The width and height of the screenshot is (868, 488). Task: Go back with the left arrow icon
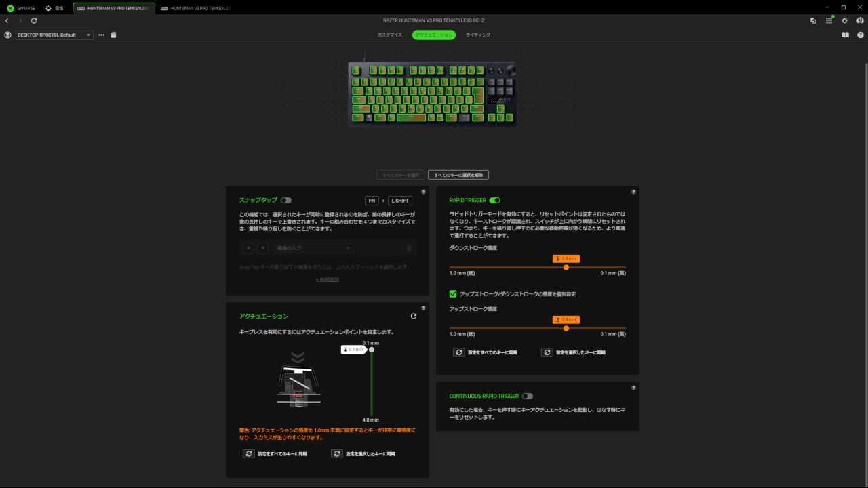[x=7, y=21]
